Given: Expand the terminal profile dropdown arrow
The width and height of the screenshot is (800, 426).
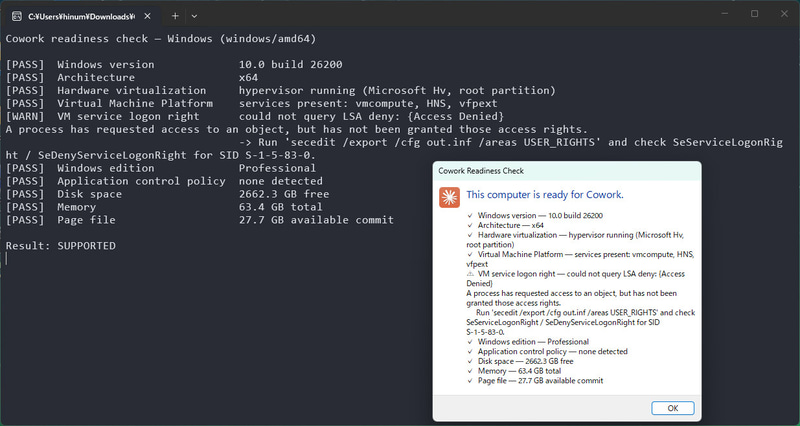Looking at the screenshot, I should tap(194, 16).
